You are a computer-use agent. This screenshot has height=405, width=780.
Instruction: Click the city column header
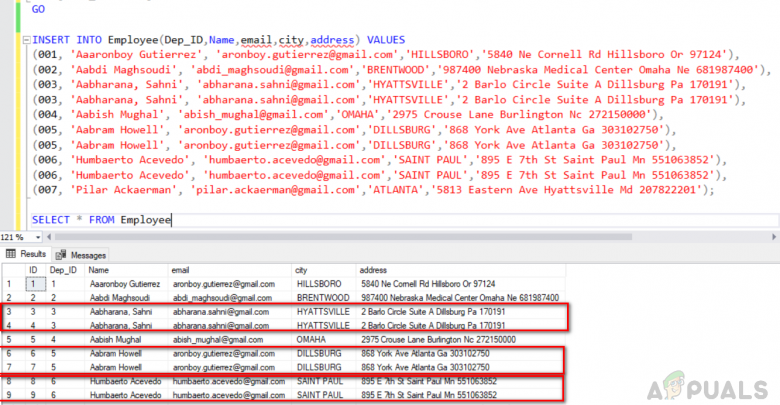(x=301, y=270)
